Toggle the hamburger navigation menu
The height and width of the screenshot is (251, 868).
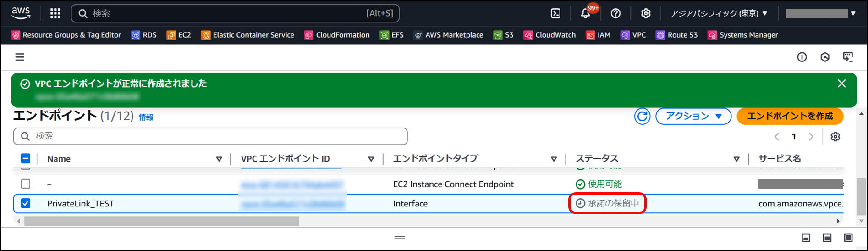(x=20, y=57)
